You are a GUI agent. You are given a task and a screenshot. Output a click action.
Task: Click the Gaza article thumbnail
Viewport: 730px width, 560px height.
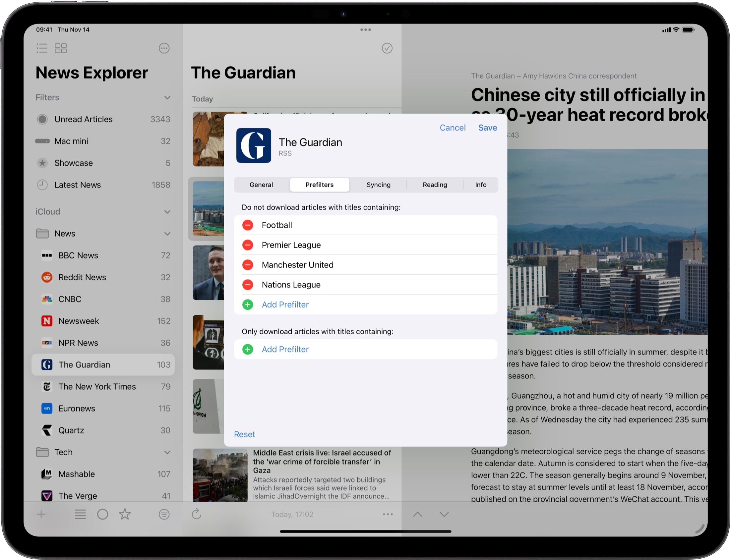click(220, 475)
